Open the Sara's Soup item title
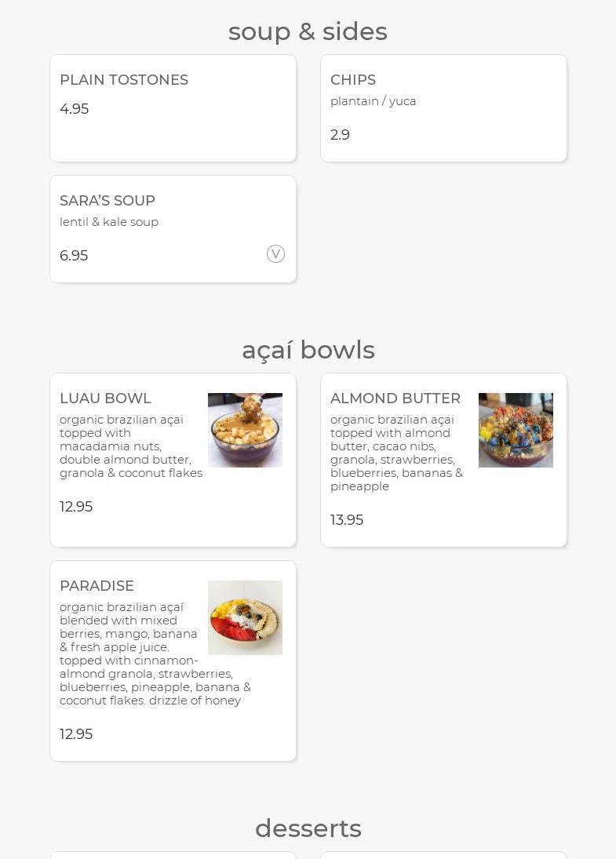Image resolution: width=616 pixels, height=859 pixels. 108,201
